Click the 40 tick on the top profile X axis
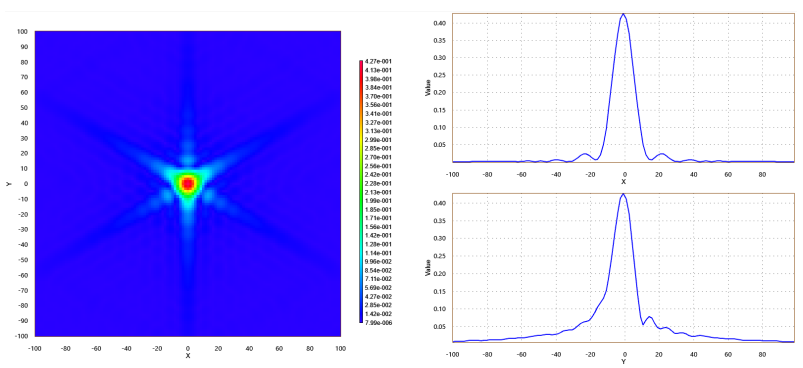Image resolution: width=803 pixels, height=368 pixels. pyautogui.click(x=693, y=175)
